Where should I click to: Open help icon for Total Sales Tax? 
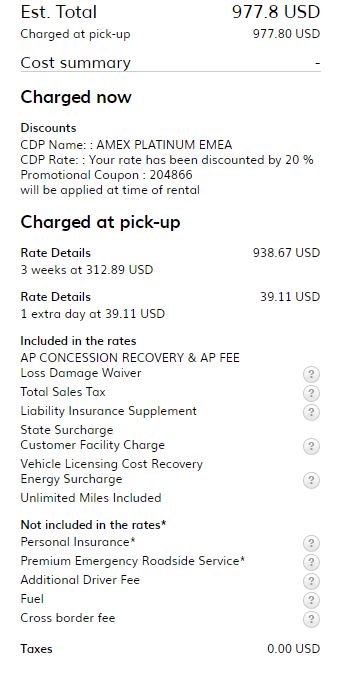click(x=311, y=393)
